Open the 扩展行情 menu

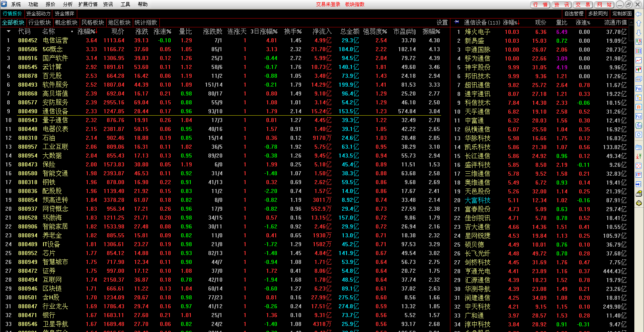point(88,4)
